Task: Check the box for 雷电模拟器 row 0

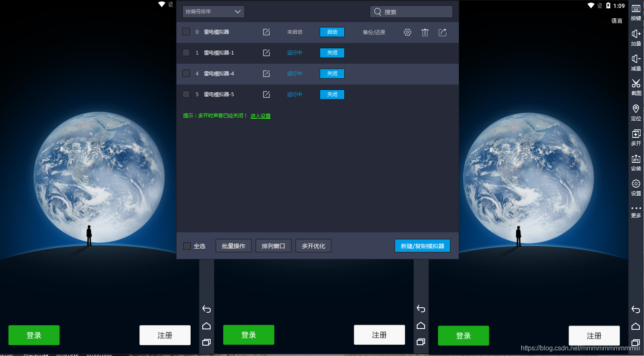Action: tap(186, 32)
